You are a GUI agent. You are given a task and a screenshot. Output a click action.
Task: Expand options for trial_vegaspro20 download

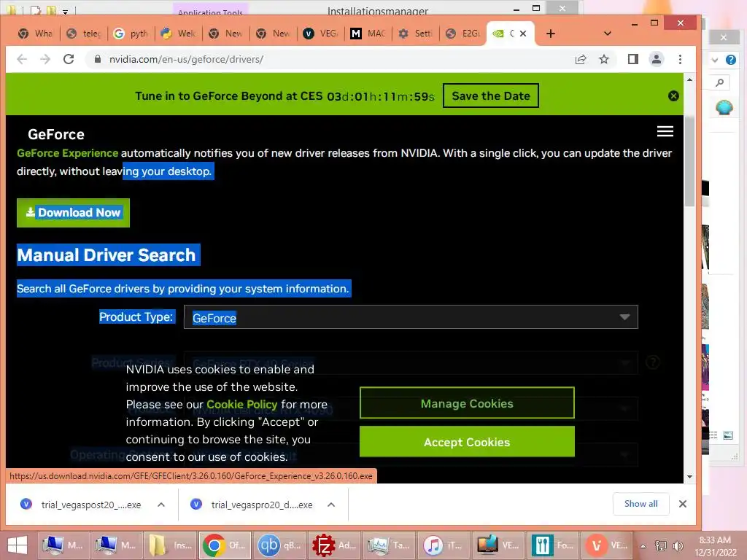[x=331, y=505]
